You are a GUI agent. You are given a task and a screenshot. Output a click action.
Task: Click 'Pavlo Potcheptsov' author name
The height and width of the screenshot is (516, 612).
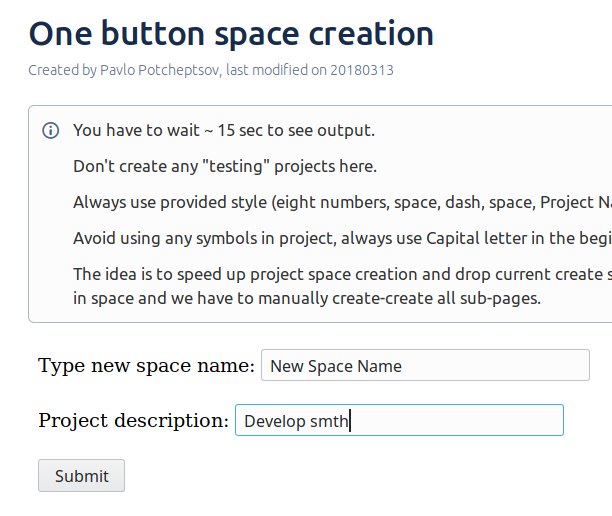coord(160,70)
